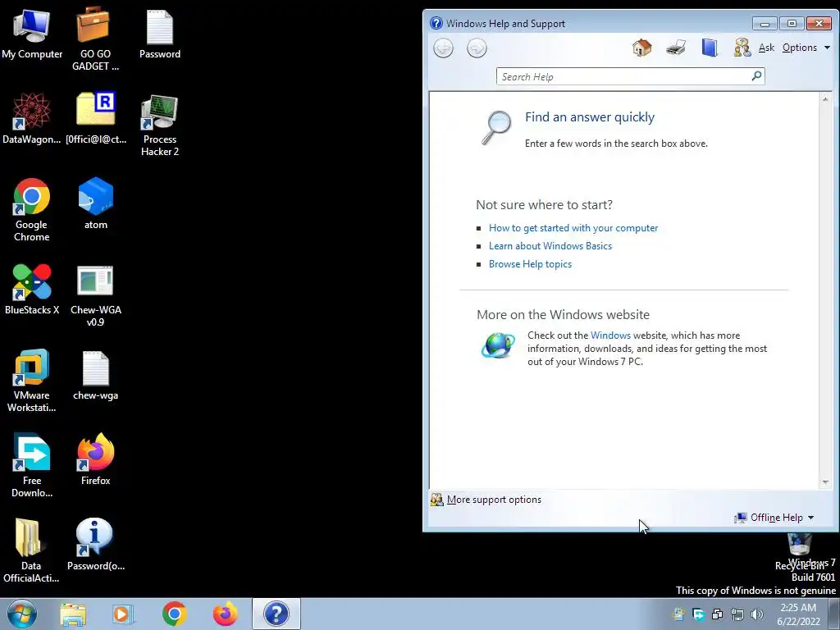Screen dimensions: 840x630
Task: Open Recycle Bin on desktop
Action: pyautogui.click(x=800, y=552)
